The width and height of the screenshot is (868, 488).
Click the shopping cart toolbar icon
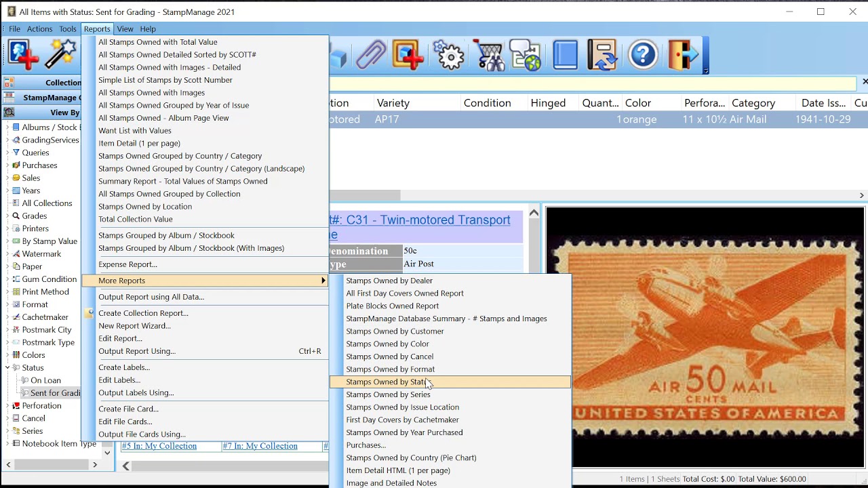click(x=489, y=55)
